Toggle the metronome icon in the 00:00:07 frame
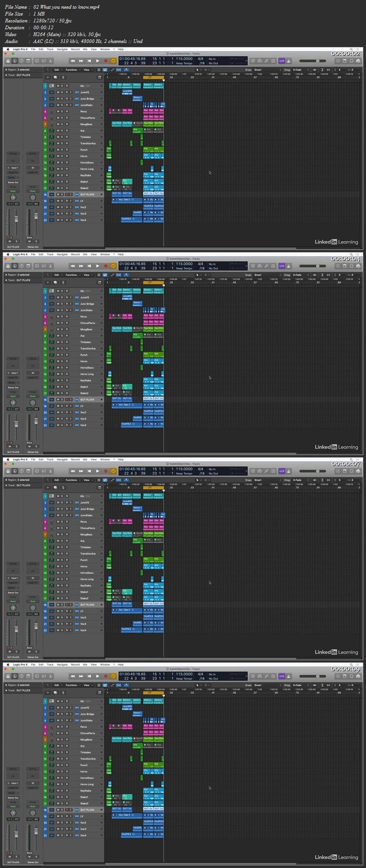366x868 pixels. [x=289, y=471]
